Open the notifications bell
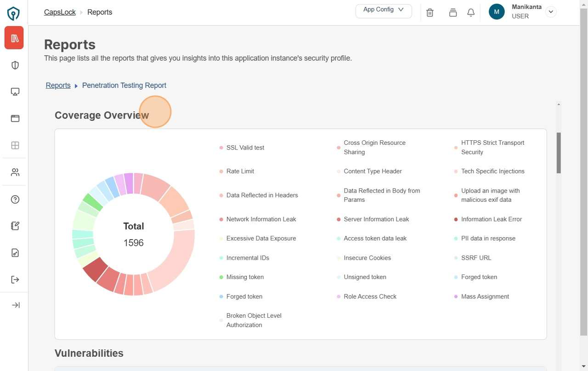This screenshot has height=371, width=588. pos(471,13)
